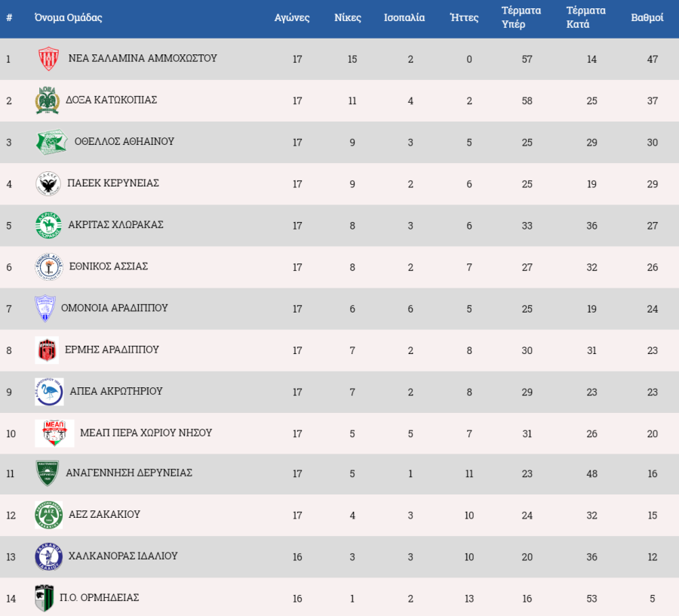Click the ΔΟΞΑ ΚΑΤΩΚΟΠΙΑΣ eagle crest
679x616 pixels.
pyautogui.click(x=48, y=100)
